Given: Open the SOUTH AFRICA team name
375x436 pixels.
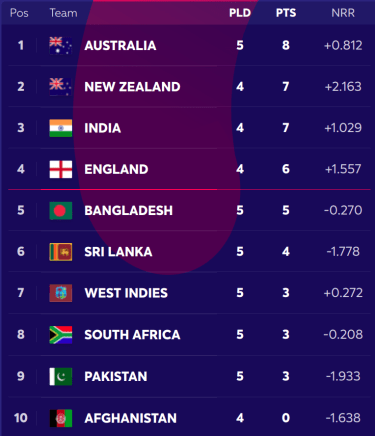Looking at the screenshot, I should pyautogui.click(x=132, y=335).
